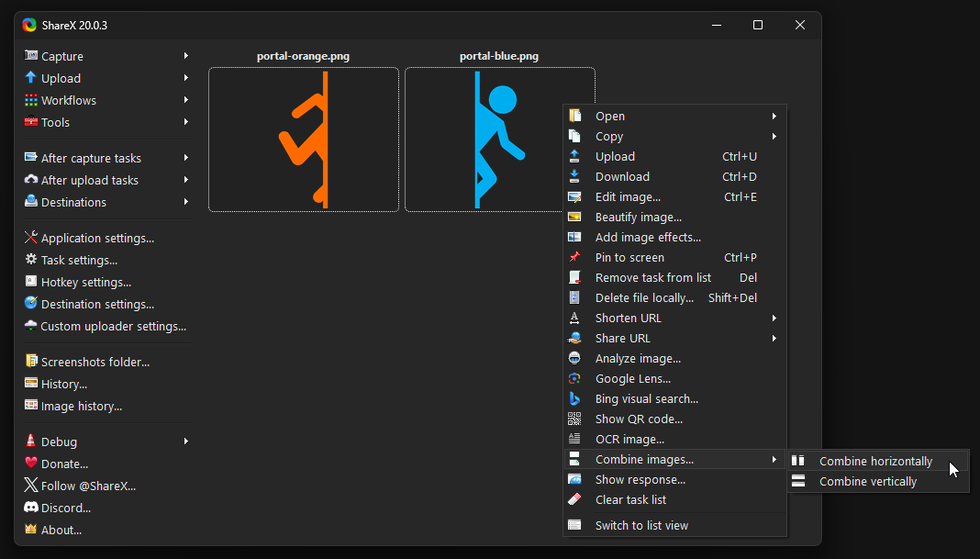Click the X logo next to Follow @ShareX
The image size is (980, 559).
click(30, 486)
